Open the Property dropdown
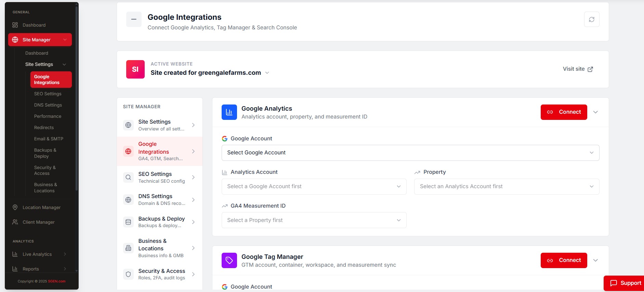Image resolution: width=644 pixels, height=292 pixels. tap(507, 186)
